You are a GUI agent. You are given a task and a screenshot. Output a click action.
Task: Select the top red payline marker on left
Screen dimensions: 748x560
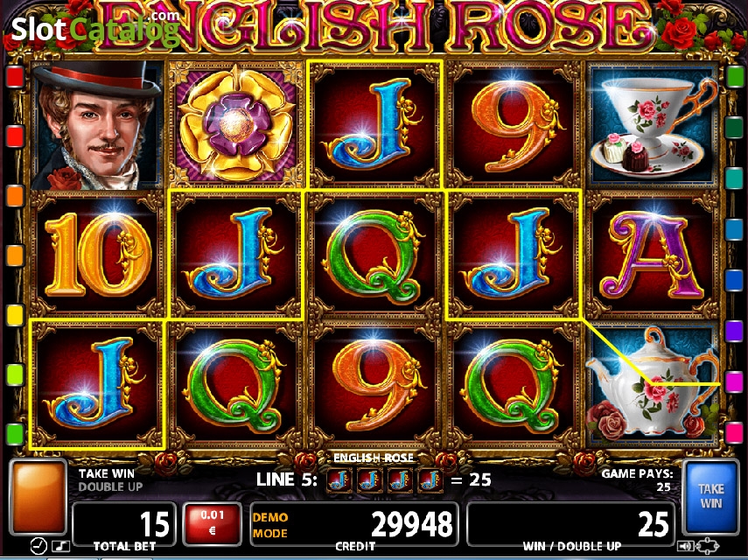15,76
